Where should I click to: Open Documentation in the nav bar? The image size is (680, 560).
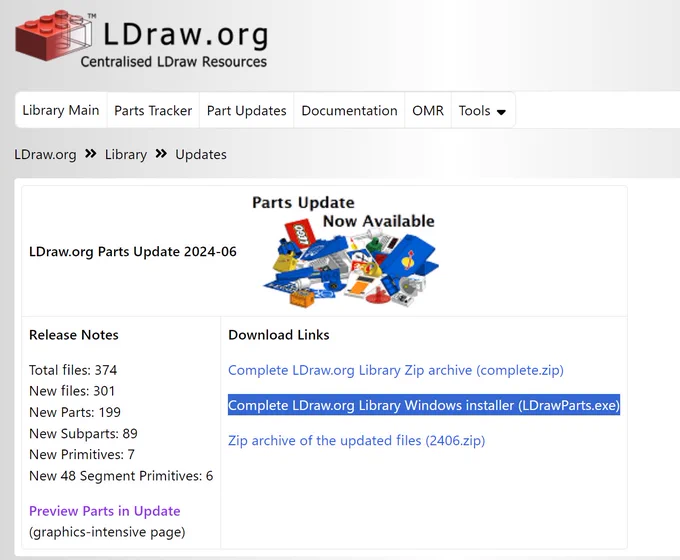tap(349, 110)
